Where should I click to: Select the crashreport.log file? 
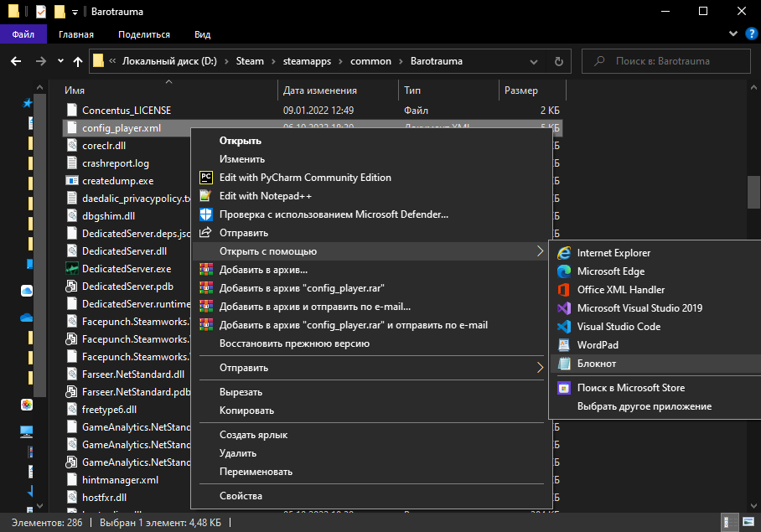tap(116, 163)
